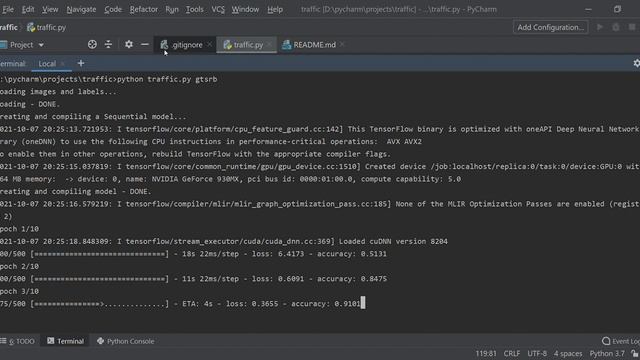Close the .gitignore tab

point(209,44)
